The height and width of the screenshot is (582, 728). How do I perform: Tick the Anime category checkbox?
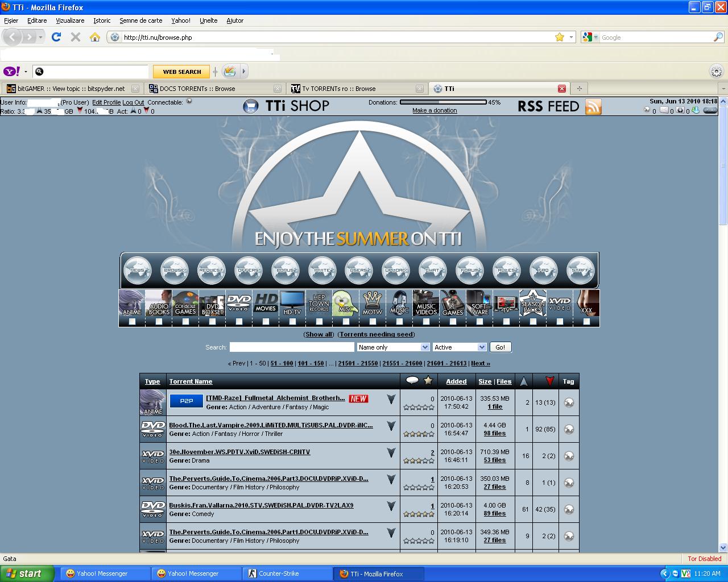(132, 322)
